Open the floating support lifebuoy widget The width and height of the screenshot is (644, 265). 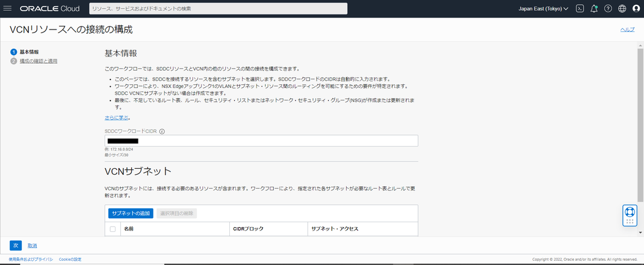tap(629, 215)
